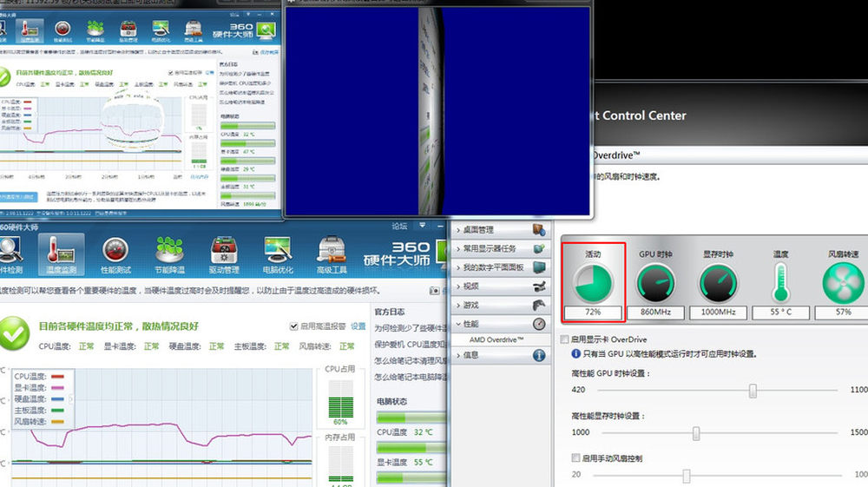Viewport: 868px width, 487px height.
Task: Click the 860MHz value field
Action: [655, 313]
